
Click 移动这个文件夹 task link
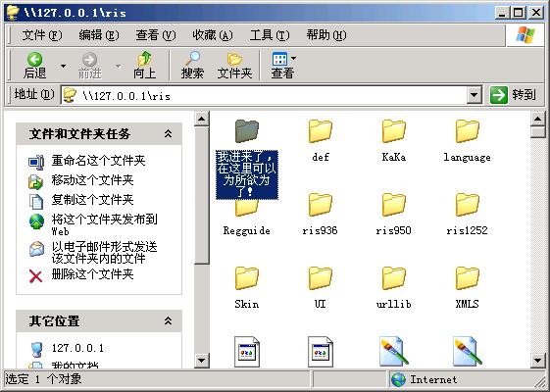92,180
